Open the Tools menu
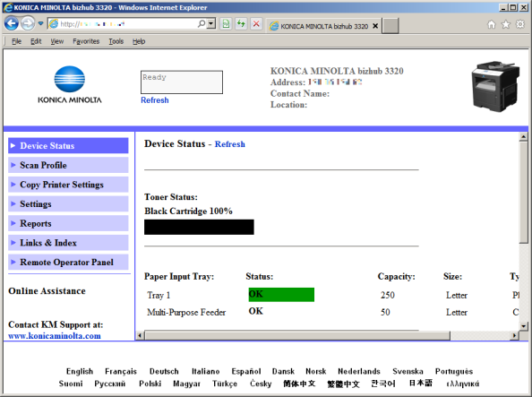532x397 pixels. pos(116,41)
